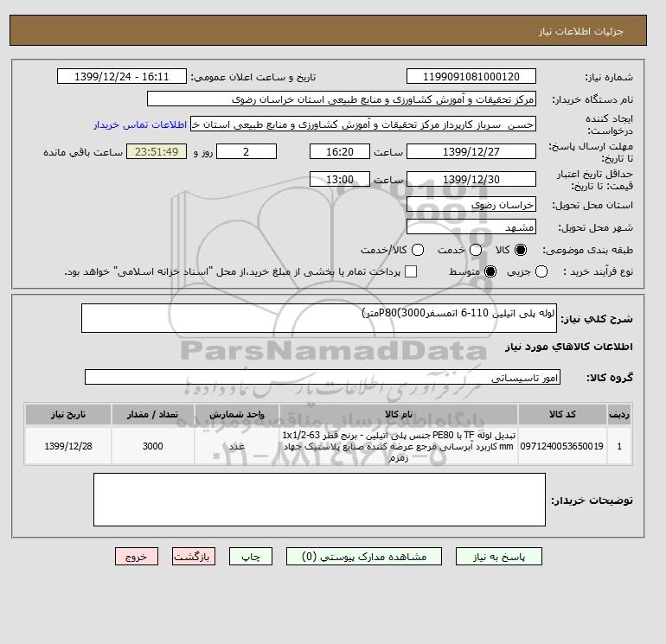Click the remaining days field showing 2
This screenshot has height=644, width=666.
(x=247, y=151)
